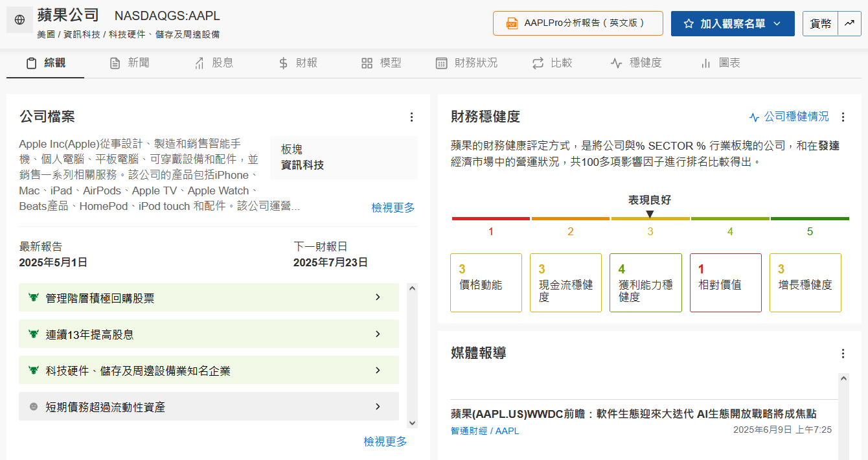Click the dividend icon of the 股息 tab

199,63
